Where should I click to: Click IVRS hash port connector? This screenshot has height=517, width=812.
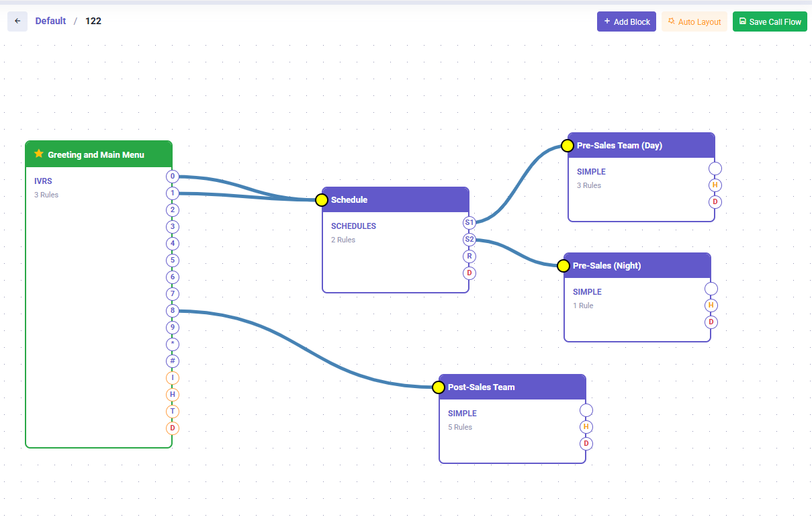pos(173,361)
